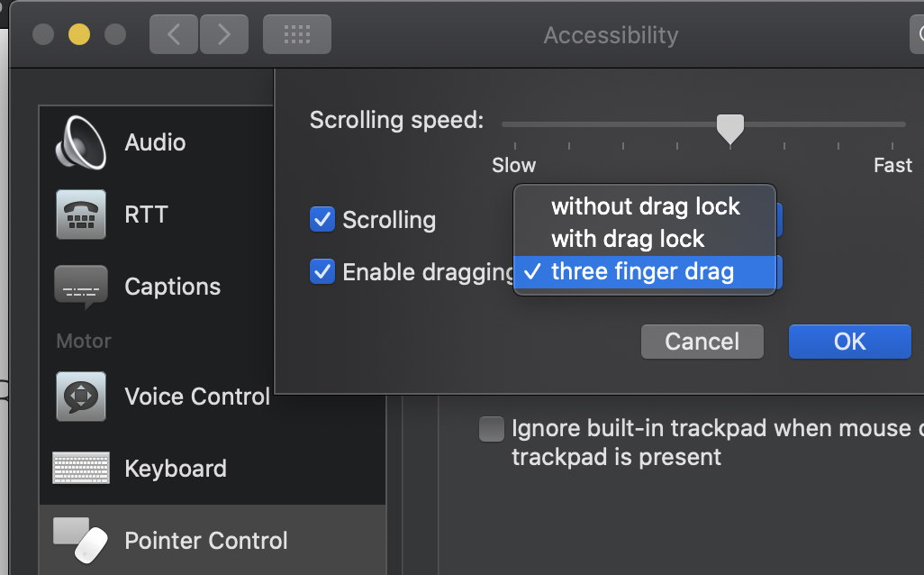Show all preferences grid button

[296, 35]
